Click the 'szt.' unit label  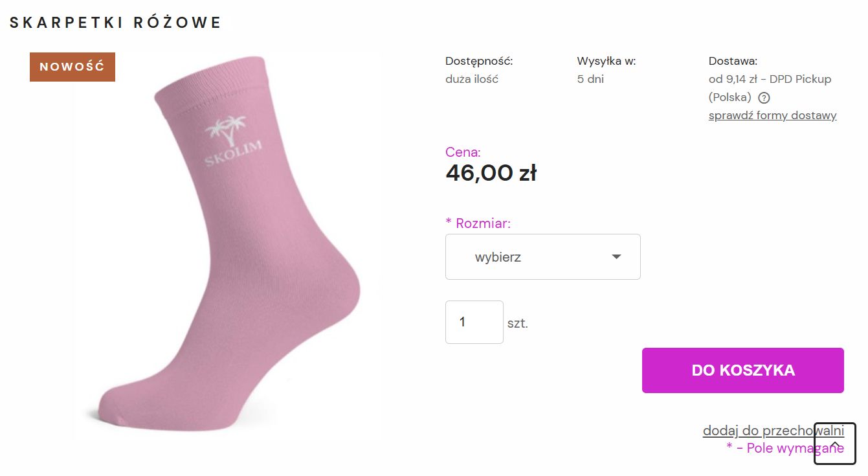518,323
